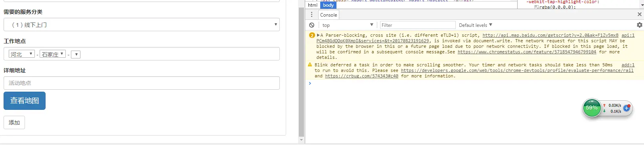Open console settings gear icon
Image resolution: width=644 pixels, height=145 pixels.
(639, 25)
